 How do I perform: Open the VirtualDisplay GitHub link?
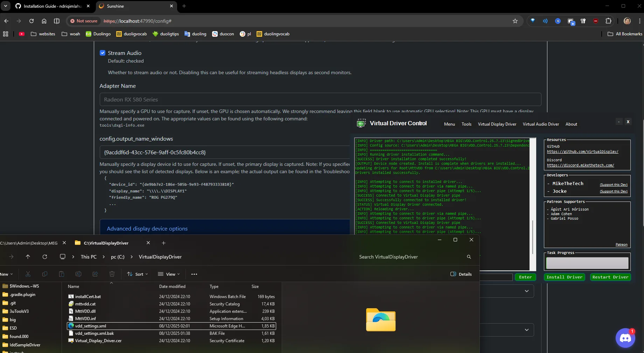[582, 151]
